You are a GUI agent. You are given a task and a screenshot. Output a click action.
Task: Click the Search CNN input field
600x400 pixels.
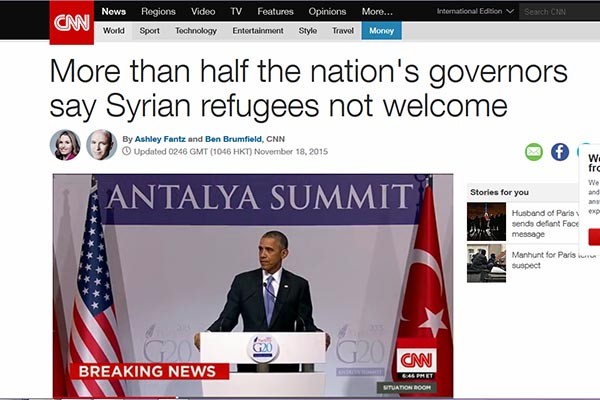coord(559,12)
